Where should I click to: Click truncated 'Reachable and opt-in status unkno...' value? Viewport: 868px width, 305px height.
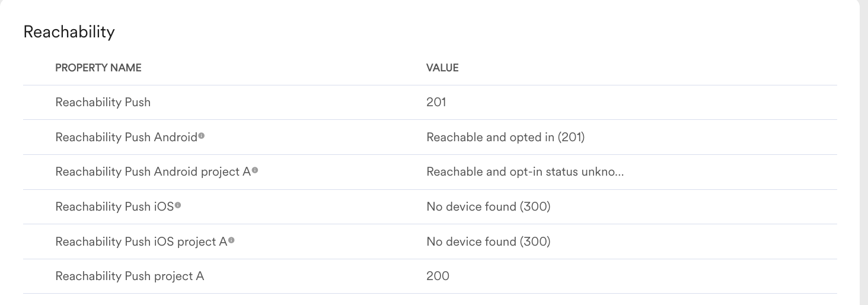[525, 171]
